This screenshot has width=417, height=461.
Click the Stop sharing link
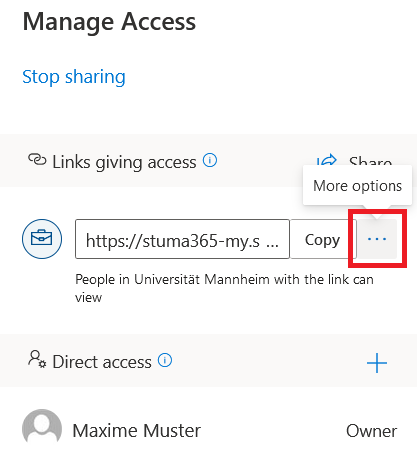[x=74, y=77]
